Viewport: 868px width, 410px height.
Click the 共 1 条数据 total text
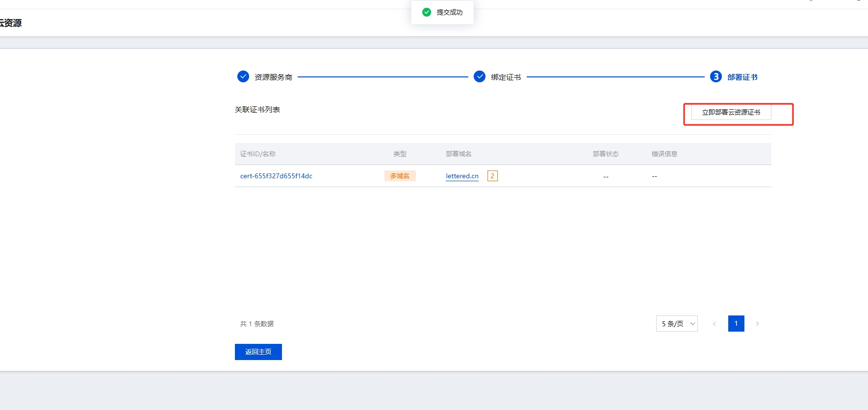point(257,324)
